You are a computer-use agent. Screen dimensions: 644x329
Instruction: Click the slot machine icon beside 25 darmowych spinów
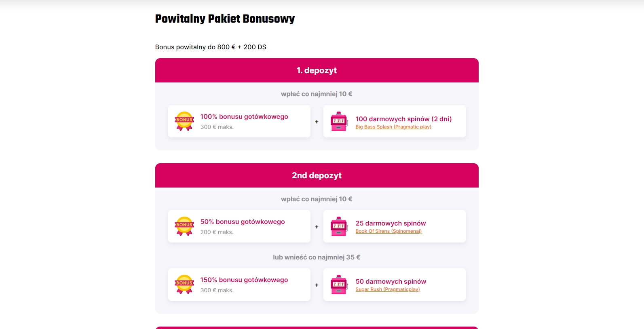coord(340,226)
